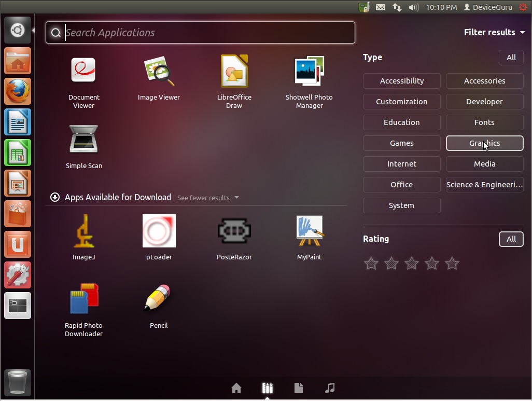
Task: Click the Ubuntu Dash home launcher button
Action: tap(18, 30)
